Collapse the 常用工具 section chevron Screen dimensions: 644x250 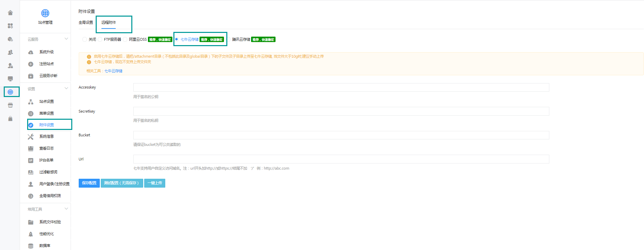pyautogui.click(x=66, y=209)
